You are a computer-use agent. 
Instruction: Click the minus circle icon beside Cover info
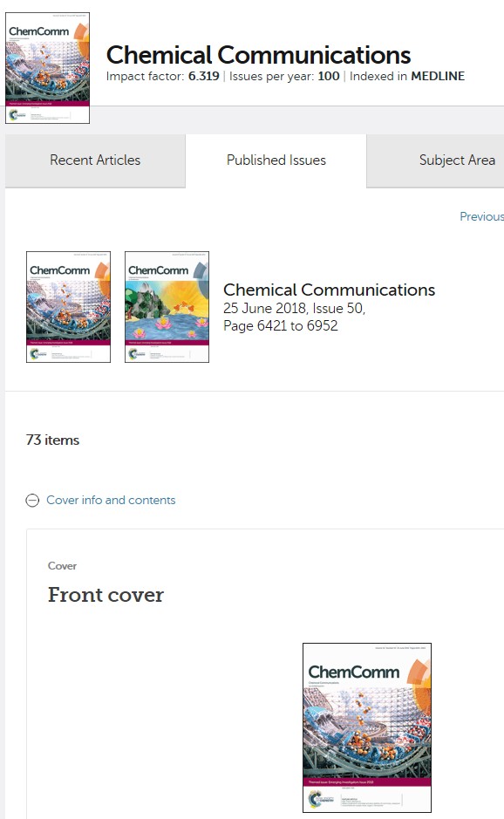pyautogui.click(x=32, y=499)
